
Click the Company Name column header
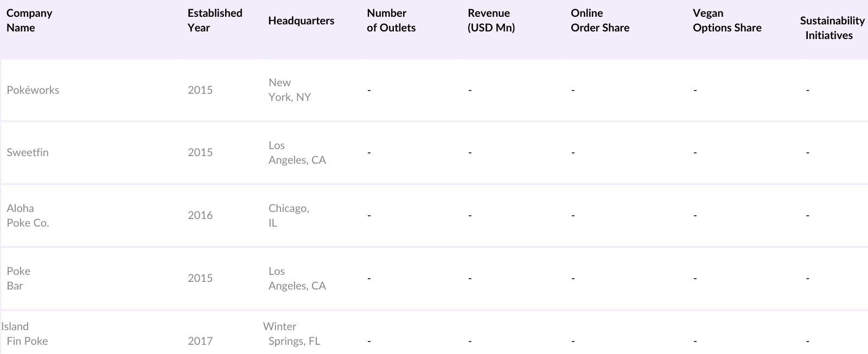click(x=29, y=21)
